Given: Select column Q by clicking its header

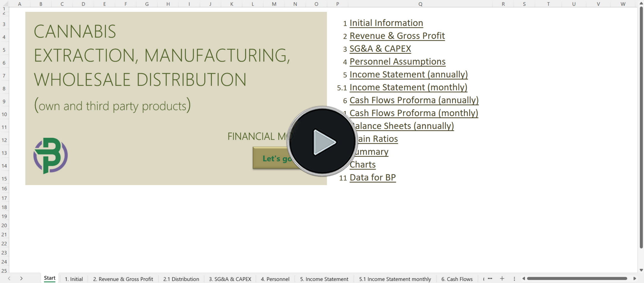Looking at the screenshot, I should point(420,4).
